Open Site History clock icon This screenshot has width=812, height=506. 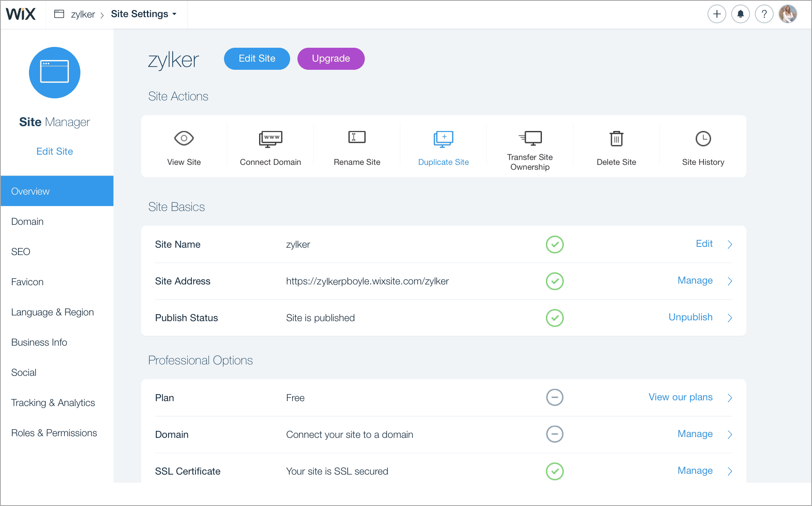click(703, 139)
